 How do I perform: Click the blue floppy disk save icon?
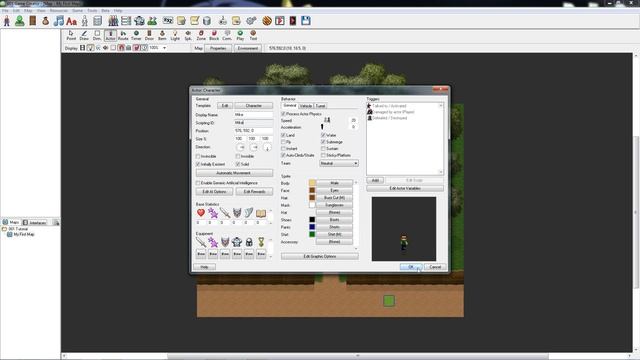pyautogui.click(x=306, y=20)
